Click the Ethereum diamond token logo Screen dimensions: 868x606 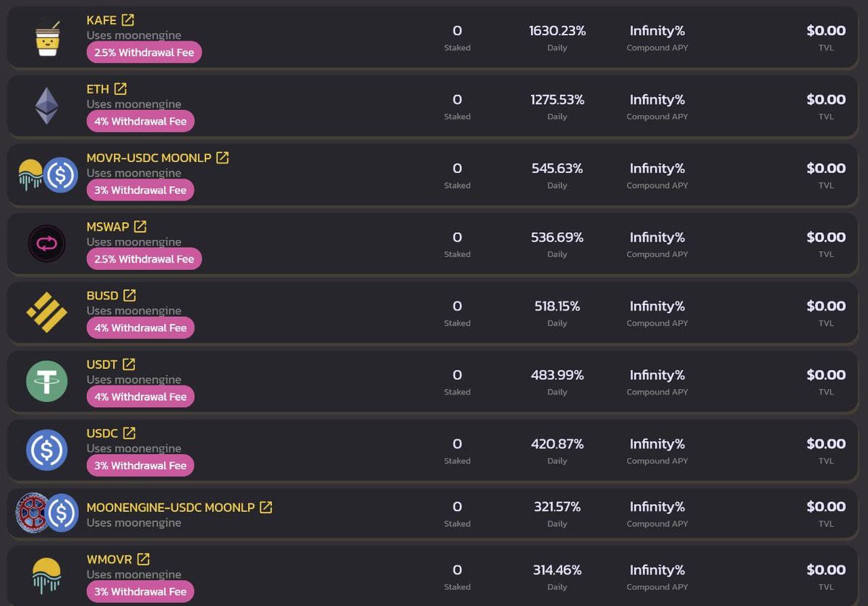pyautogui.click(x=47, y=106)
